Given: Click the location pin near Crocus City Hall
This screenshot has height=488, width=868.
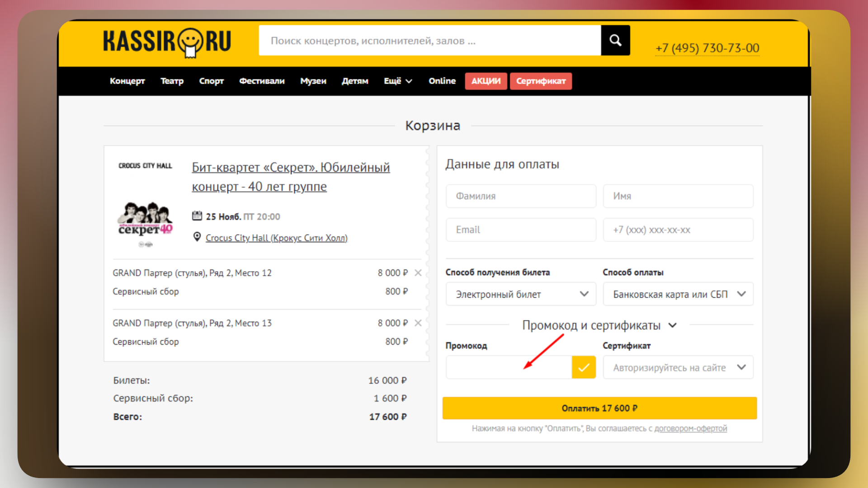Looking at the screenshot, I should pyautogui.click(x=197, y=236).
